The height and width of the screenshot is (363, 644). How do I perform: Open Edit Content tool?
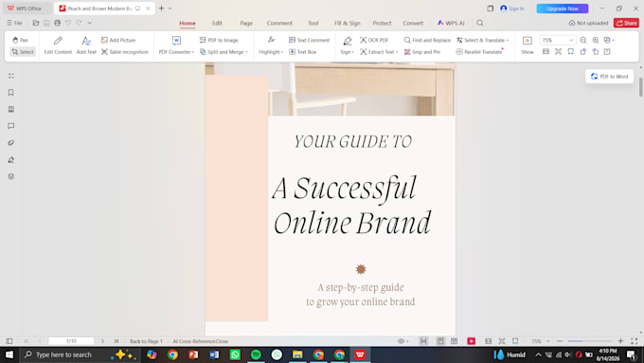tap(58, 45)
